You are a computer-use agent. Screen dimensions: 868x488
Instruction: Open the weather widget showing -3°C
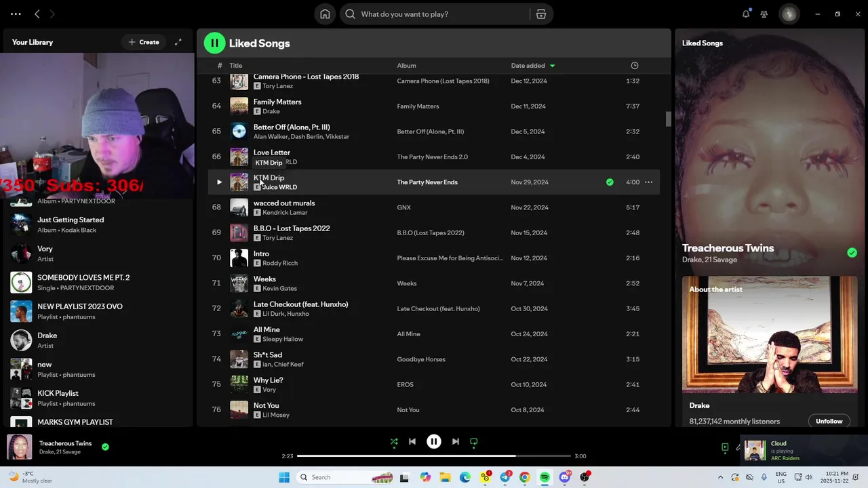click(32, 477)
